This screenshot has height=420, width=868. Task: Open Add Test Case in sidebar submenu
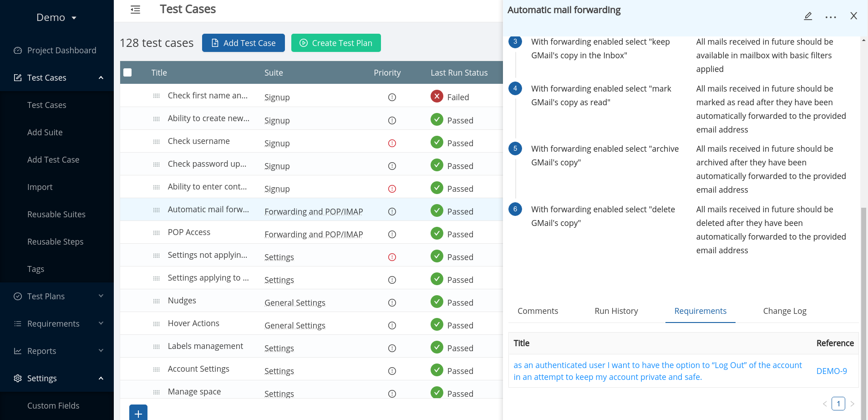point(53,160)
